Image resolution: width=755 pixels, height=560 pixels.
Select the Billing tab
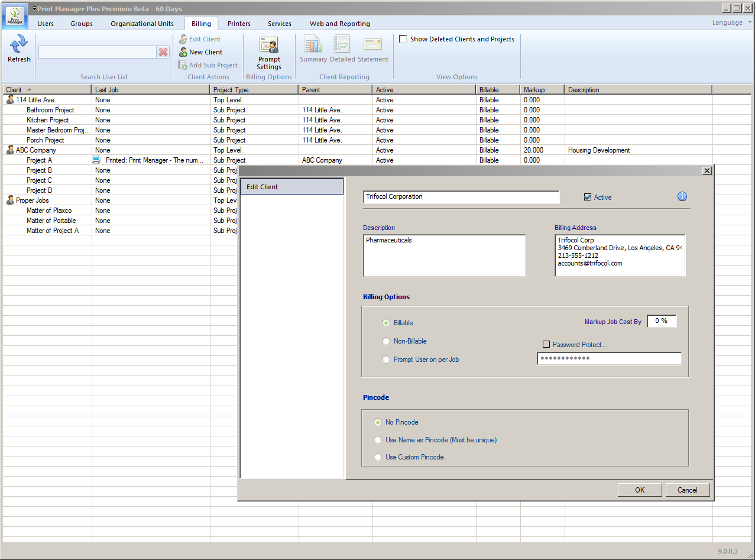[201, 24]
